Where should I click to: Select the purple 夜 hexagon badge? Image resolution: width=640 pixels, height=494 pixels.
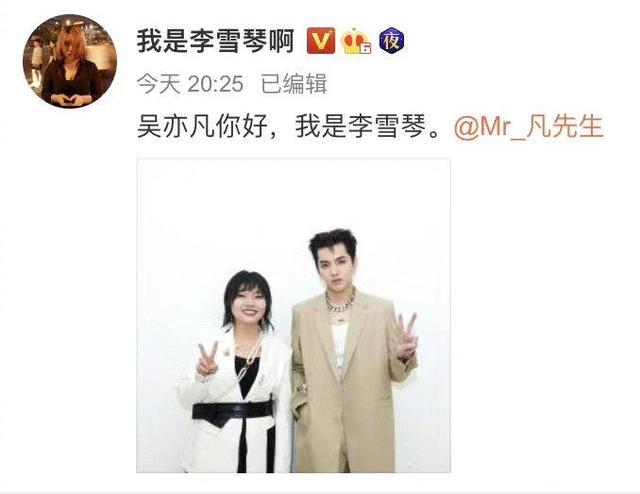tap(392, 41)
